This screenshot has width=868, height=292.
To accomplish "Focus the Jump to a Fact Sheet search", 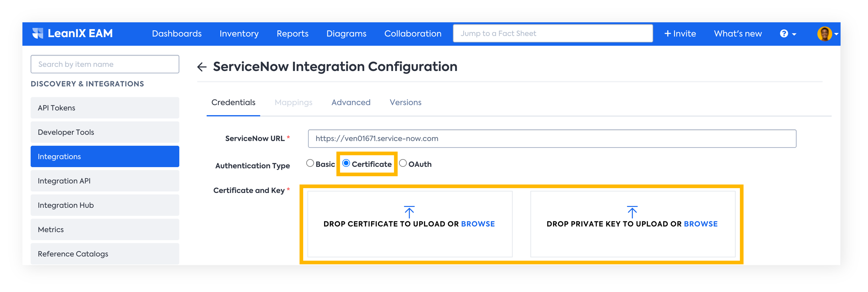I will pyautogui.click(x=553, y=33).
